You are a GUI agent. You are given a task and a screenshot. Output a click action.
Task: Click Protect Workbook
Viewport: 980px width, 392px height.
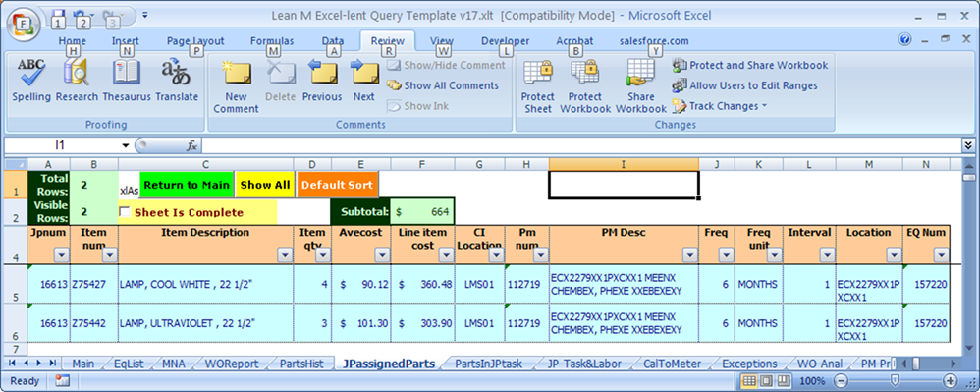click(585, 86)
